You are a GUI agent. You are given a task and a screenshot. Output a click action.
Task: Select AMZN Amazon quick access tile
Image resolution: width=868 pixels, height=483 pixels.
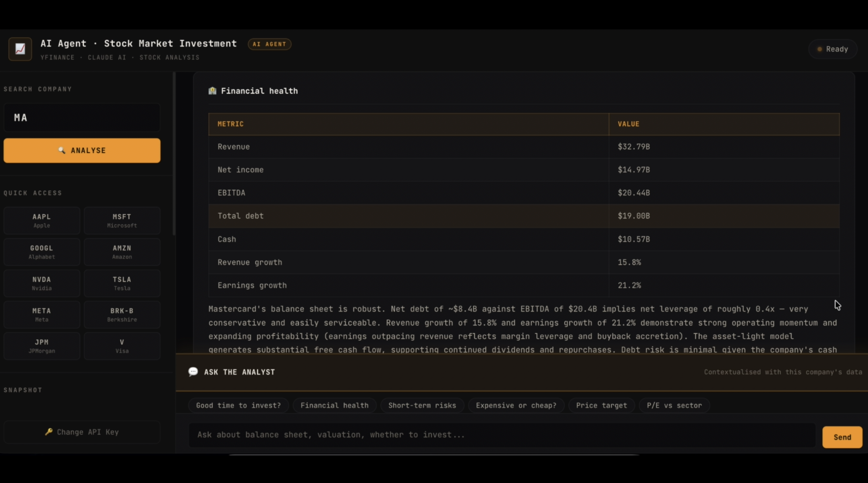pos(122,252)
